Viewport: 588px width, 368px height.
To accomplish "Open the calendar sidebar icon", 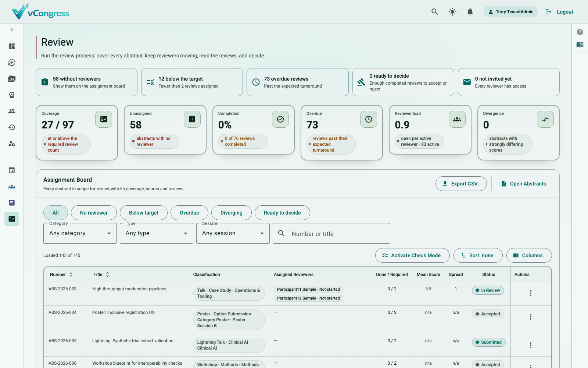I will (12, 170).
